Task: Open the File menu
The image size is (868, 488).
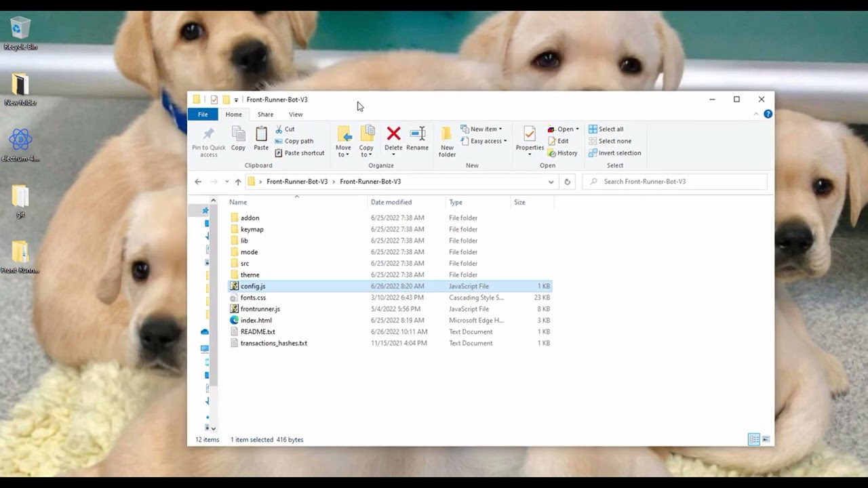Action: pyautogui.click(x=203, y=115)
